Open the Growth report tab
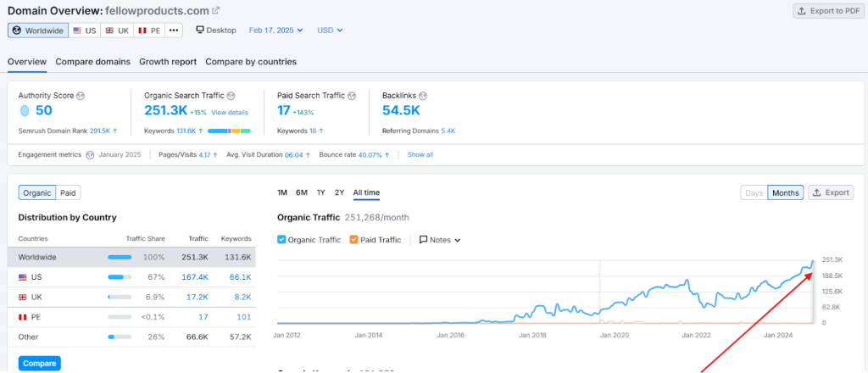Image resolution: width=868 pixels, height=373 pixels. 168,62
